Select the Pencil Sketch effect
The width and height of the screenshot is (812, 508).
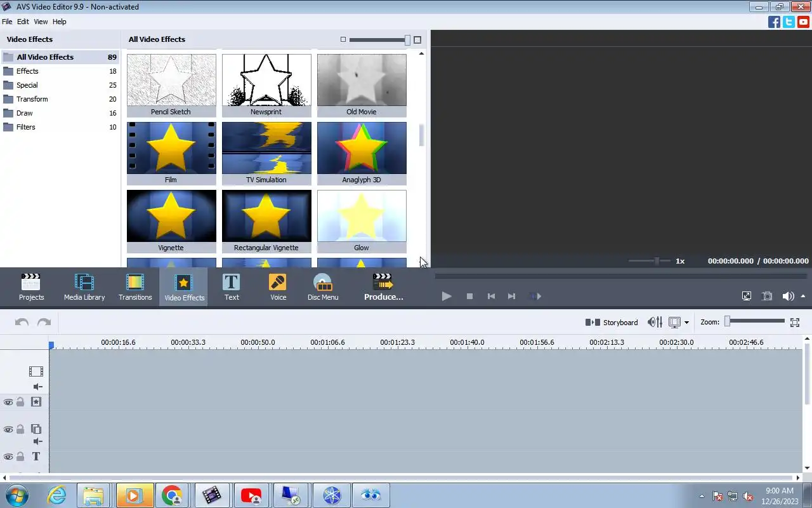click(x=171, y=85)
